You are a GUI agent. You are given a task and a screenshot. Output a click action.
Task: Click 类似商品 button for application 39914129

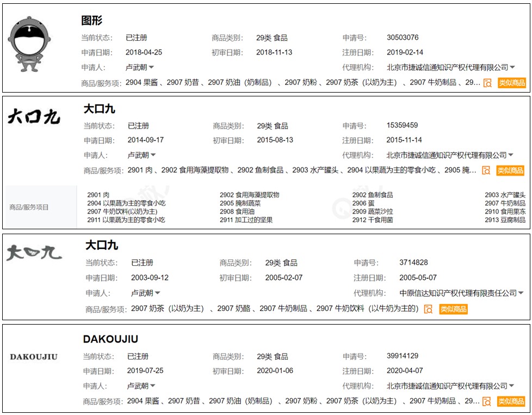[511, 401]
